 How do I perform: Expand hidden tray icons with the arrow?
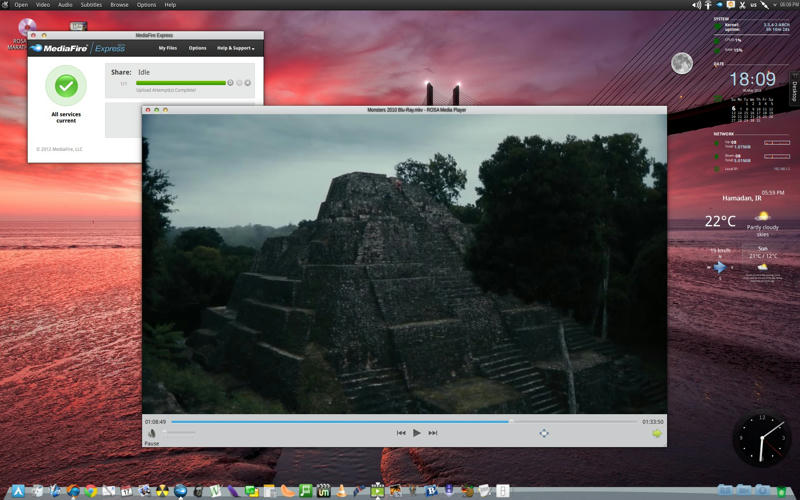(x=775, y=5)
